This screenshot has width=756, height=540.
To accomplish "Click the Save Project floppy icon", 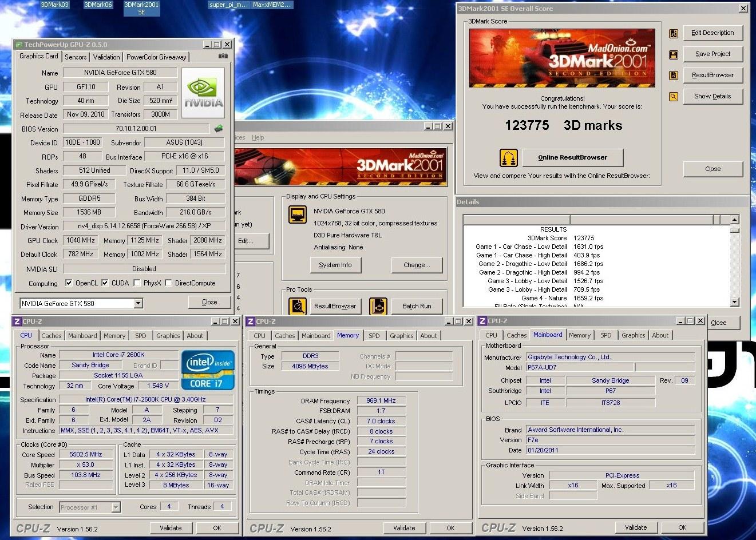I will pos(674,54).
